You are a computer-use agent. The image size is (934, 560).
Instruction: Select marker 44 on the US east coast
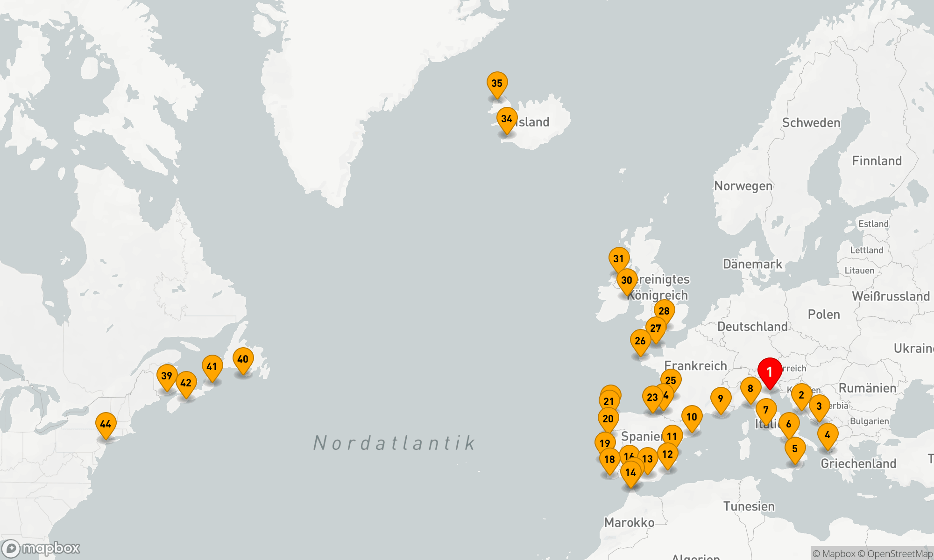[106, 424]
